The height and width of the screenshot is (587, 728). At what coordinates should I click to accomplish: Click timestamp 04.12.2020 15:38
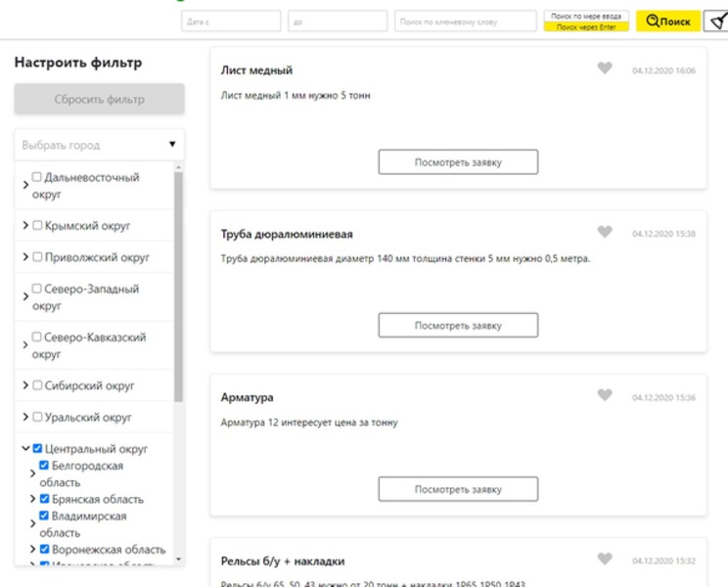point(664,234)
